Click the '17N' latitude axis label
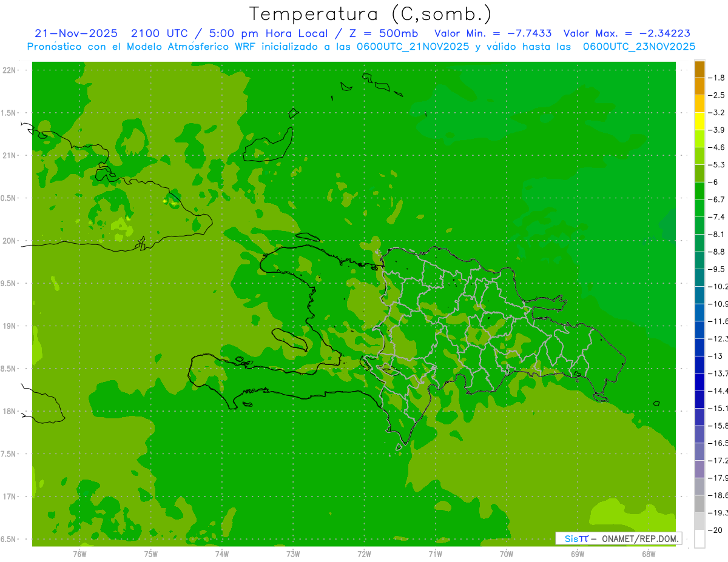This screenshot has height=562, width=728. pos(10,497)
